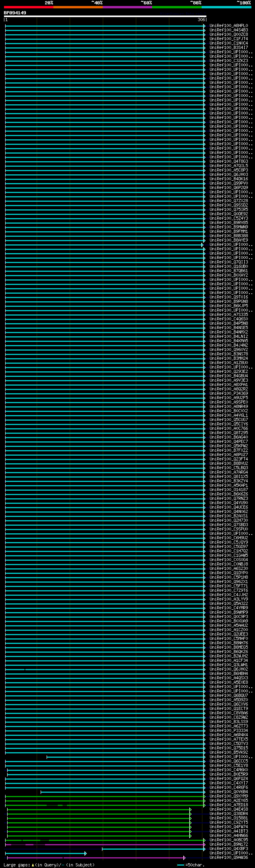
Task: Select the UniRef100_B4P5N8 label
Action: 229,323
